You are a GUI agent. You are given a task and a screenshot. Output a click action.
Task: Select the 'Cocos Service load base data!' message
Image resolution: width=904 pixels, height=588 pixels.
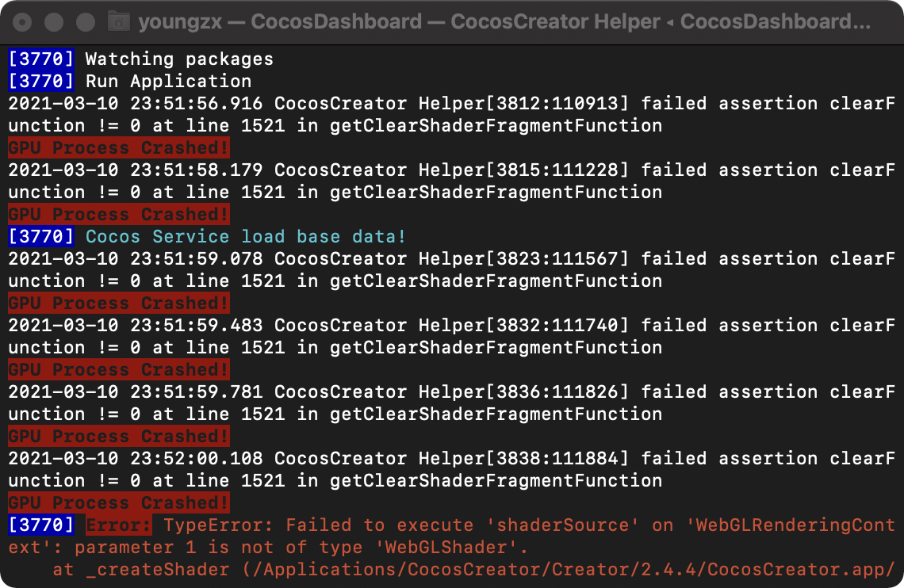pyautogui.click(x=246, y=236)
